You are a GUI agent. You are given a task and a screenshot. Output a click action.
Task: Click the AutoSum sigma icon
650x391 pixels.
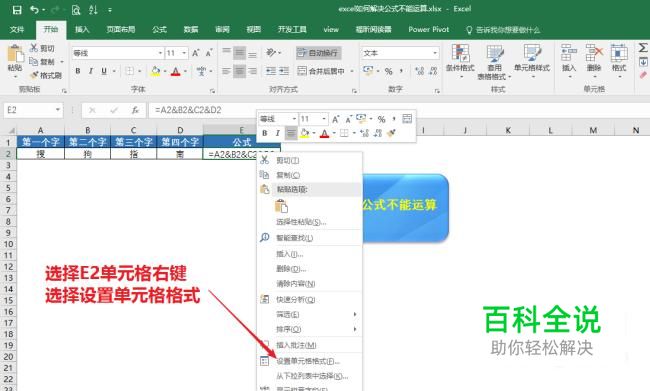[643, 48]
